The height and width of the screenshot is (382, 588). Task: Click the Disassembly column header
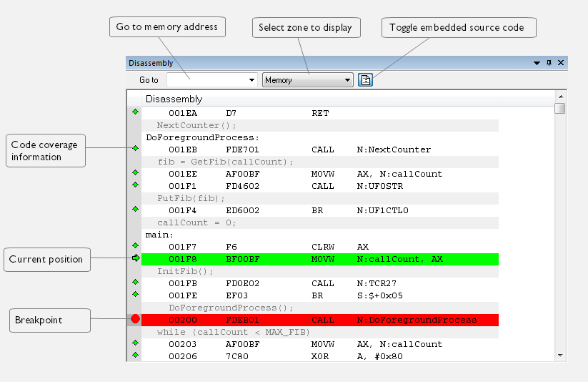[x=174, y=99]
